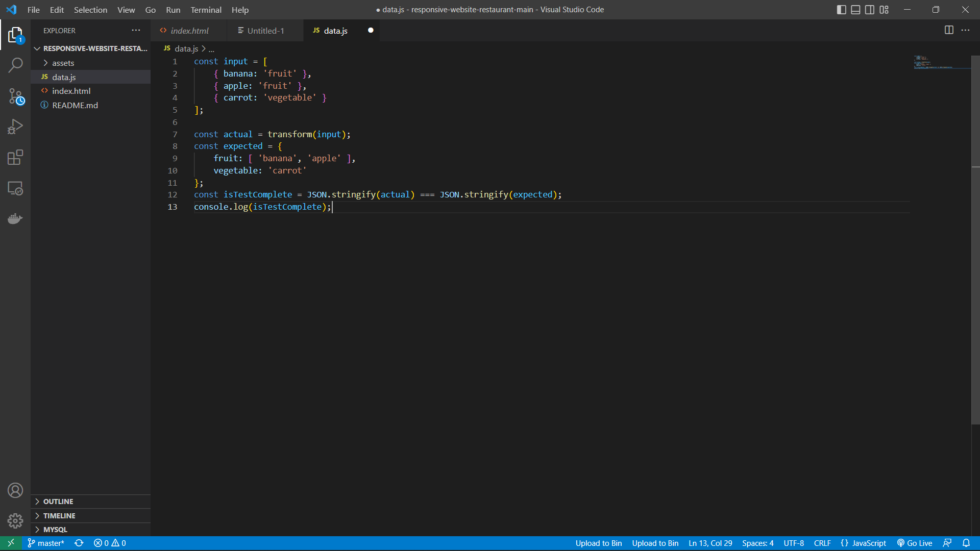This screenshot has height=551, width=980.
Task: Open the Search view in activity bar
Action: [15, 65]
